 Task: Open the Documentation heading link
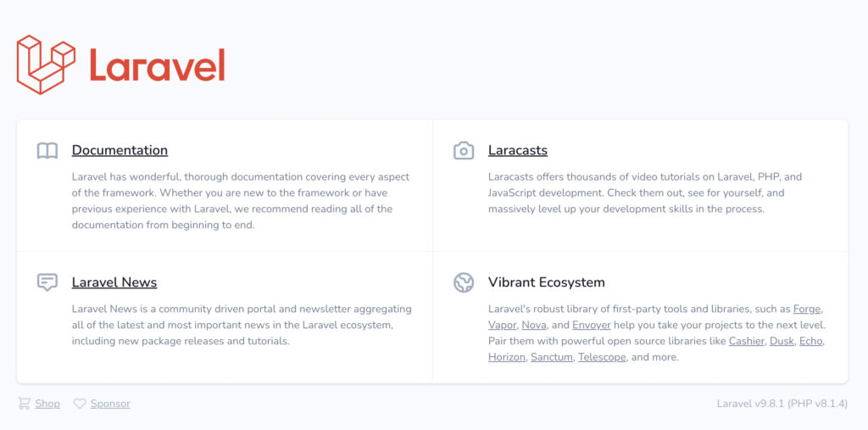coord(120,150)
